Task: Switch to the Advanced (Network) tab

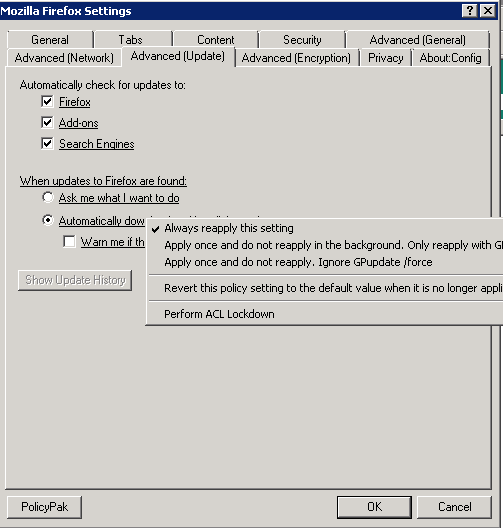Action: coord(64,58)
